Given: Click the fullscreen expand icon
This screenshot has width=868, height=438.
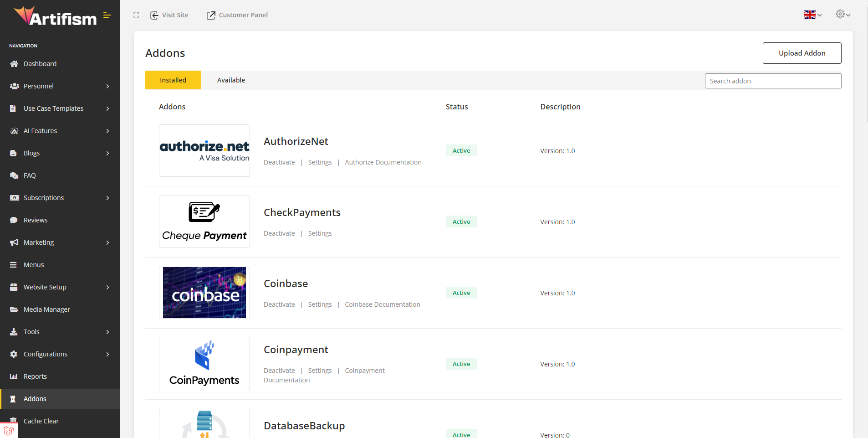Looking at the screenshot, I should tap(136, 15).
